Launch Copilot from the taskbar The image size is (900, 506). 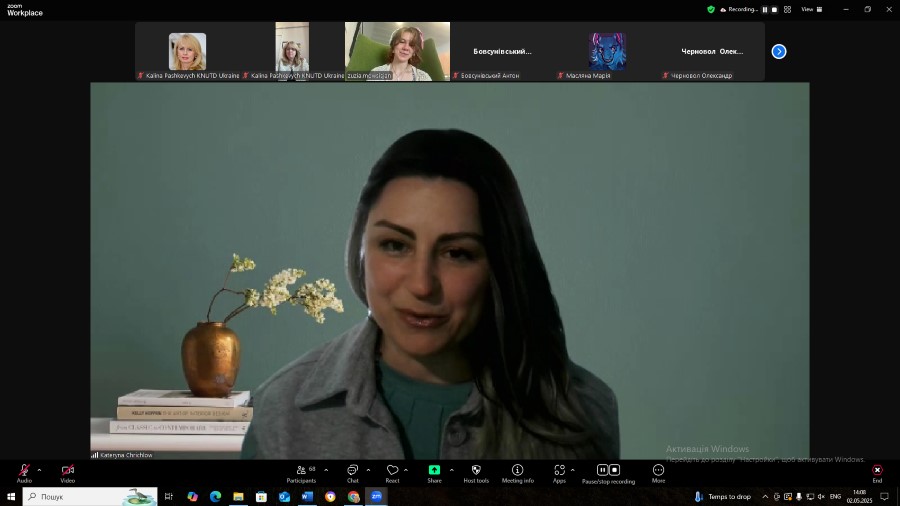[192, 496]
